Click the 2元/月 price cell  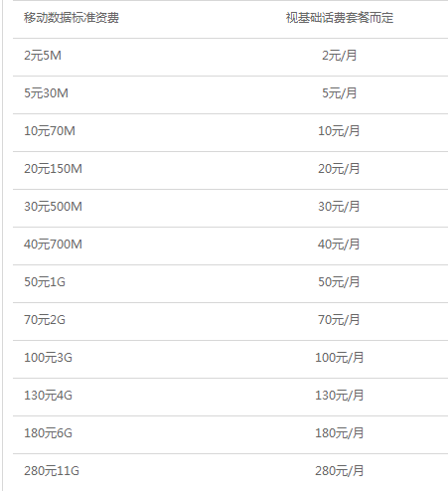pos(340,56)
